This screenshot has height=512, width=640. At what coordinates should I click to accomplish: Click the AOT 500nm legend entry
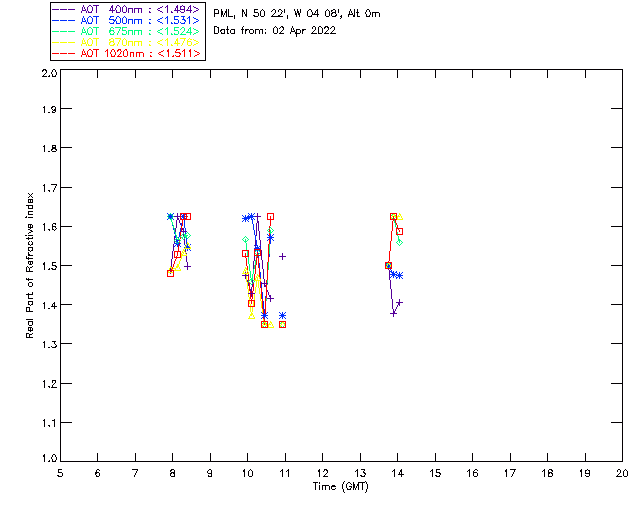click(126, 20)
